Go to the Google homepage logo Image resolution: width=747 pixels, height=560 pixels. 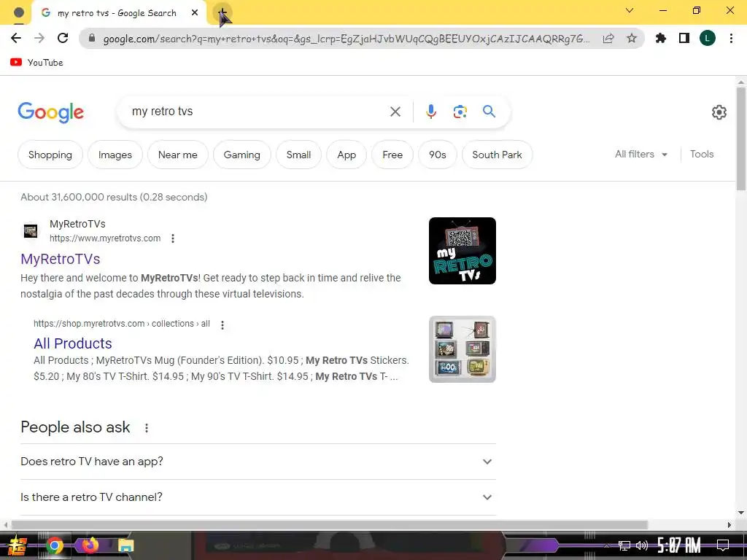51,112
